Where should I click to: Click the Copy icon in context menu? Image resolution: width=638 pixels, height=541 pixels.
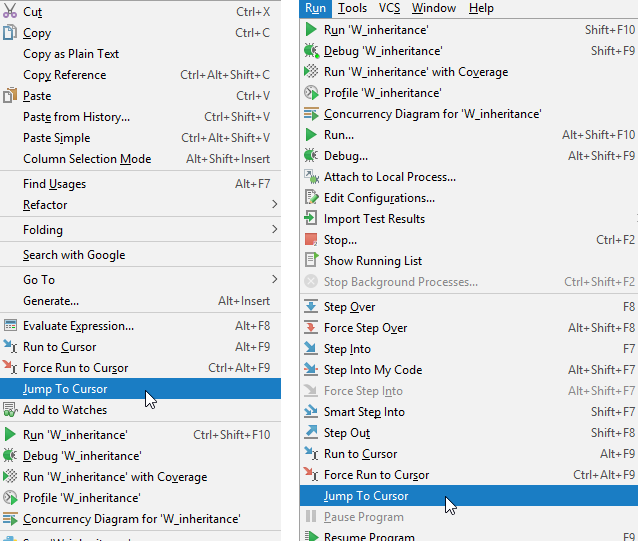10,33
